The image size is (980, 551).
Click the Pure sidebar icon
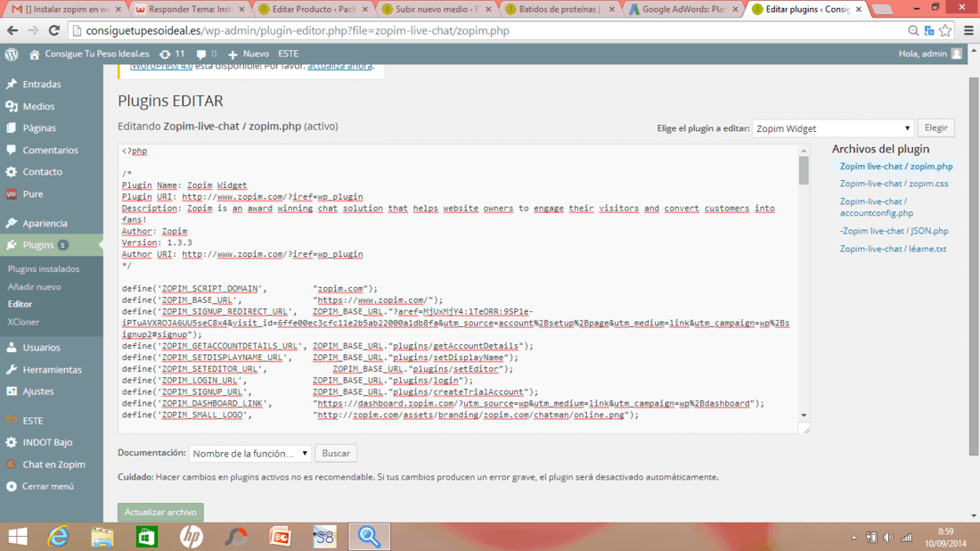12,193
